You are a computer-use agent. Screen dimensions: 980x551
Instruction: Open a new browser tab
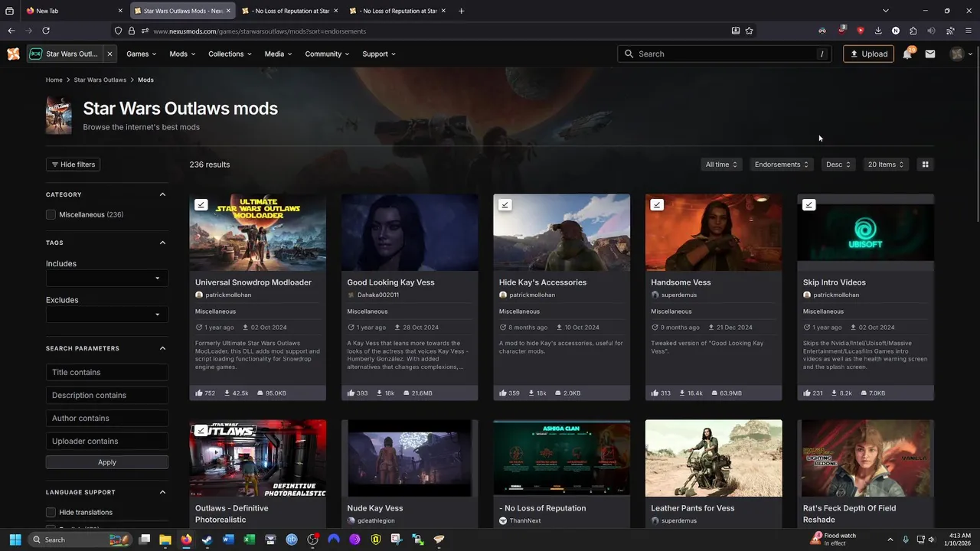[x=461, y=11]
